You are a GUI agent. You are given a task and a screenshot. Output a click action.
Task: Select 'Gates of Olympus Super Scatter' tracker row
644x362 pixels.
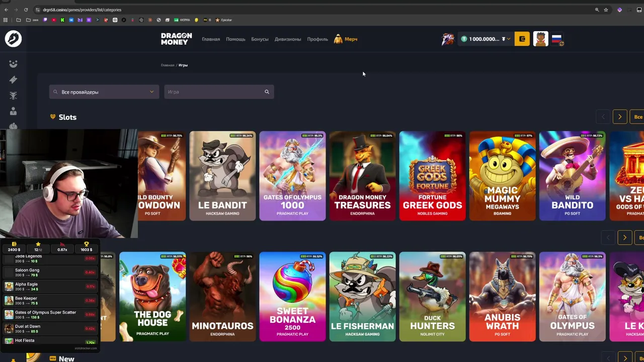point(50,315)
